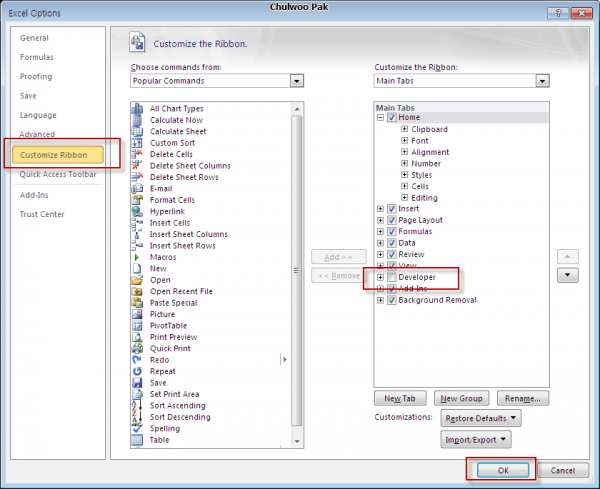Click the Delete Cells icon
The height and width of the screenshot is (489, 600).
point(137,154)
